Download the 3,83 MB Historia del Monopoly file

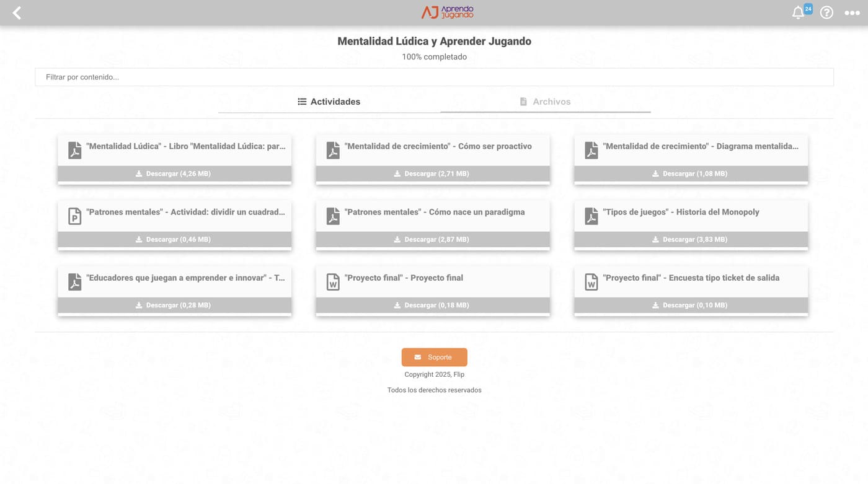[x=691, y=239]
